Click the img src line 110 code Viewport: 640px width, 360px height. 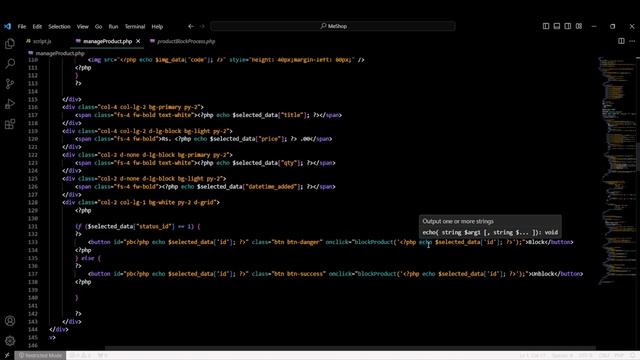click(226, 60)
